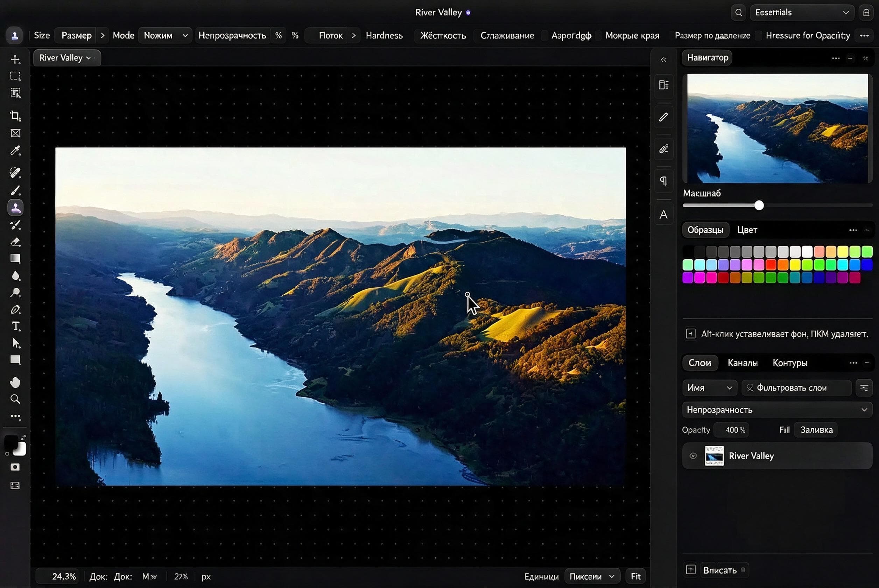Select the Образцы tab

[705, 230]
